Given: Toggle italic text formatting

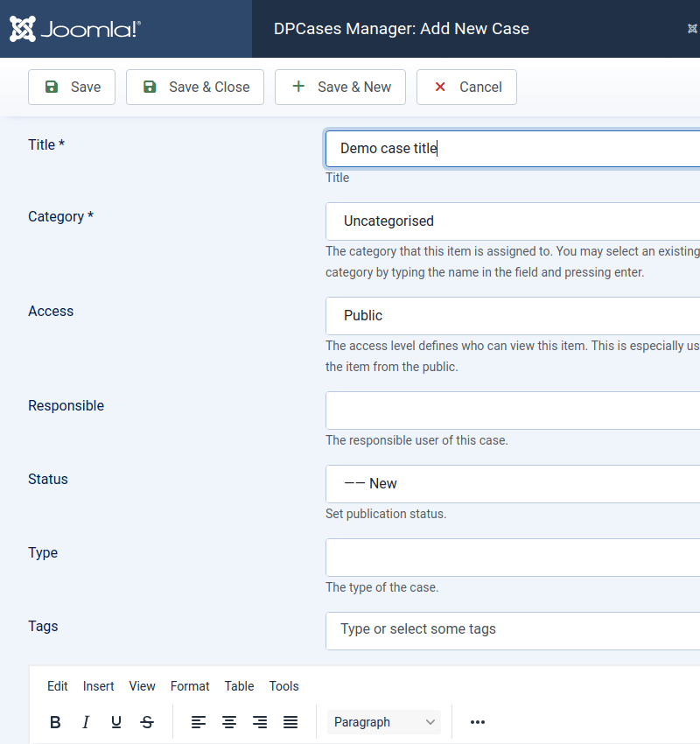Looking at the screenshot, I should tap(86, 722).
